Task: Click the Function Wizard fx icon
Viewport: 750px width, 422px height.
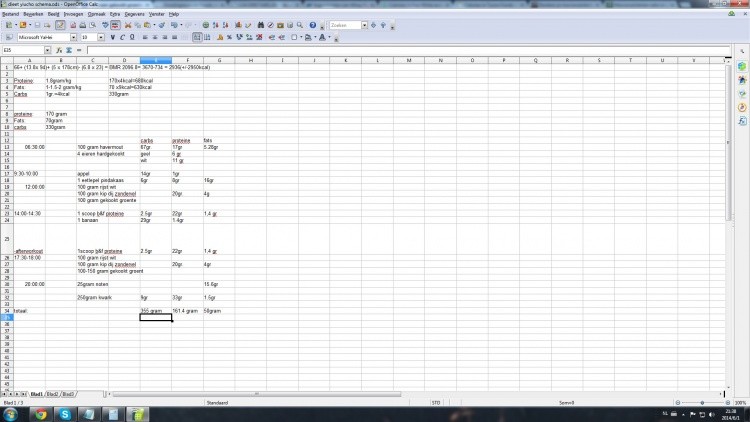Action: point(59,49)
